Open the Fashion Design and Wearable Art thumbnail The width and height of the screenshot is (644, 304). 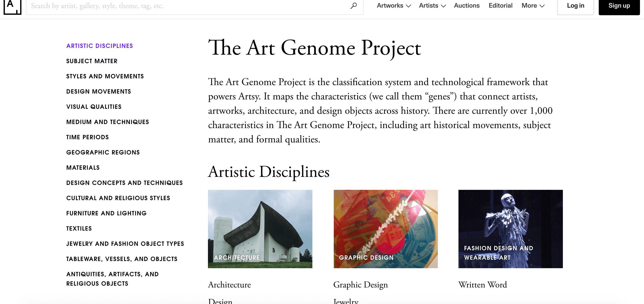(510, 229)
